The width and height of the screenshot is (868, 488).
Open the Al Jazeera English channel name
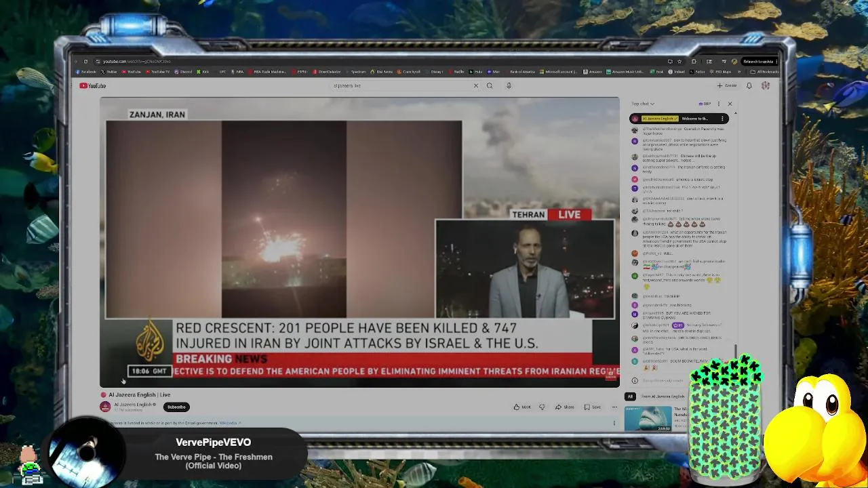click(134, 405)
